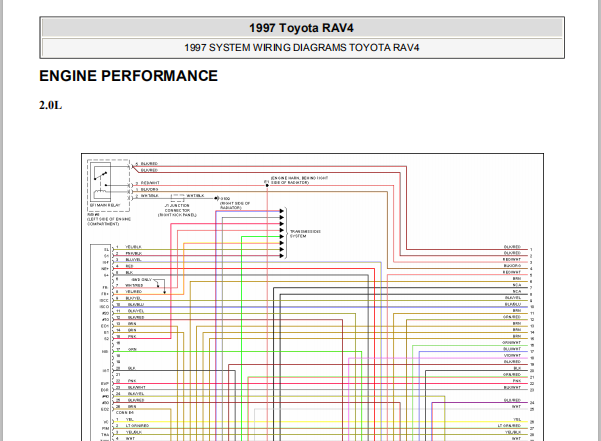Click 'GRN/WHT' label at right pin 16
The image size is (601, 441).
[x=512, y=343]
